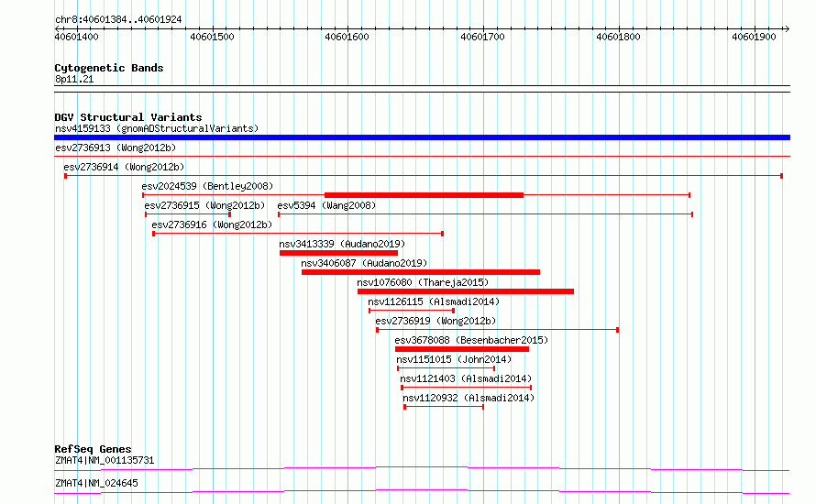Image resolution: width=816 pixels, height=504 pixels.
Task: Click ruler position 40601400
Action: pyautogui.click(x=76, y=37)
